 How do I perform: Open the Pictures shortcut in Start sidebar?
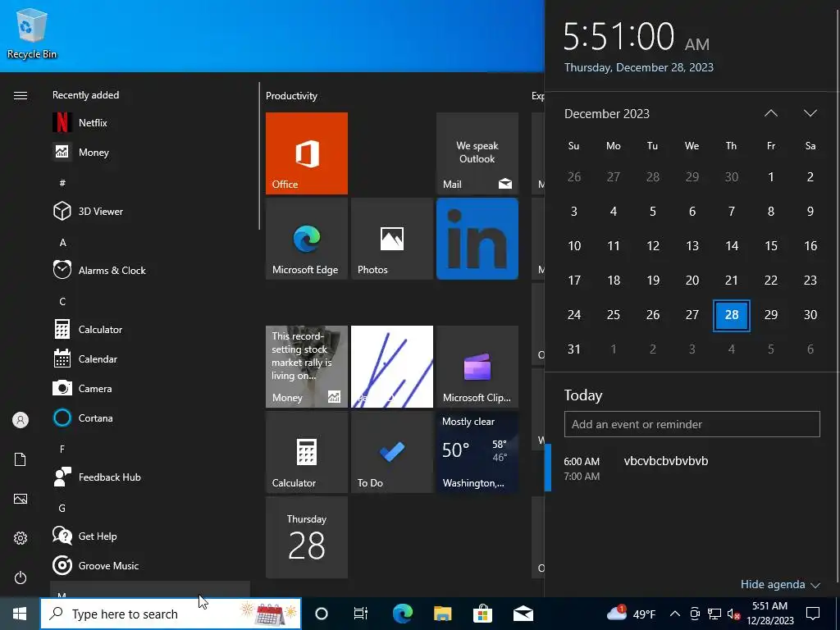21,499
